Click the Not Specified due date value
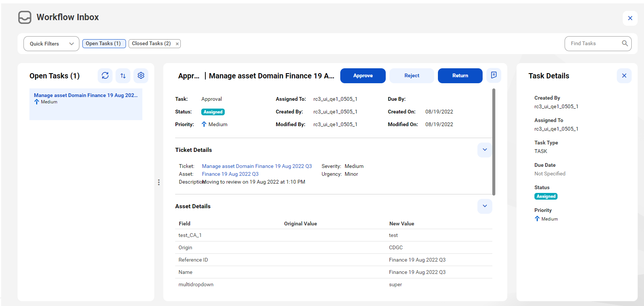 click(x=550, y=174)
